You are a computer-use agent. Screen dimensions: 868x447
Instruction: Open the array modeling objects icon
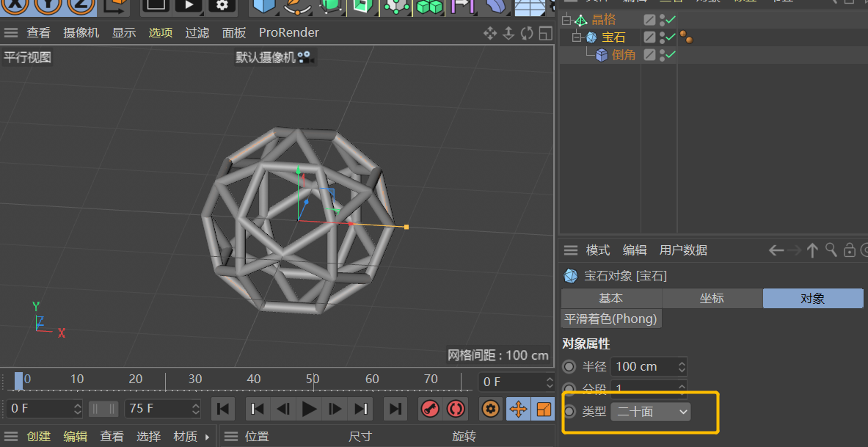point(395,6)
